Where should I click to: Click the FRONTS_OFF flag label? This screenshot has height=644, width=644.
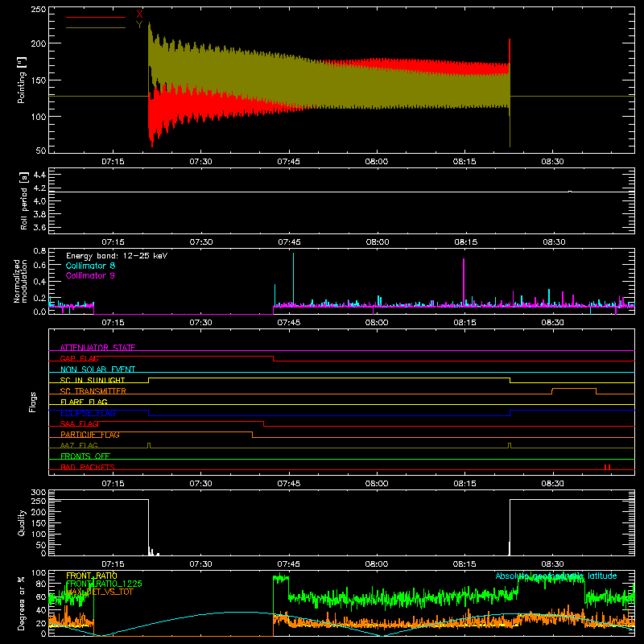click(85, 456)
